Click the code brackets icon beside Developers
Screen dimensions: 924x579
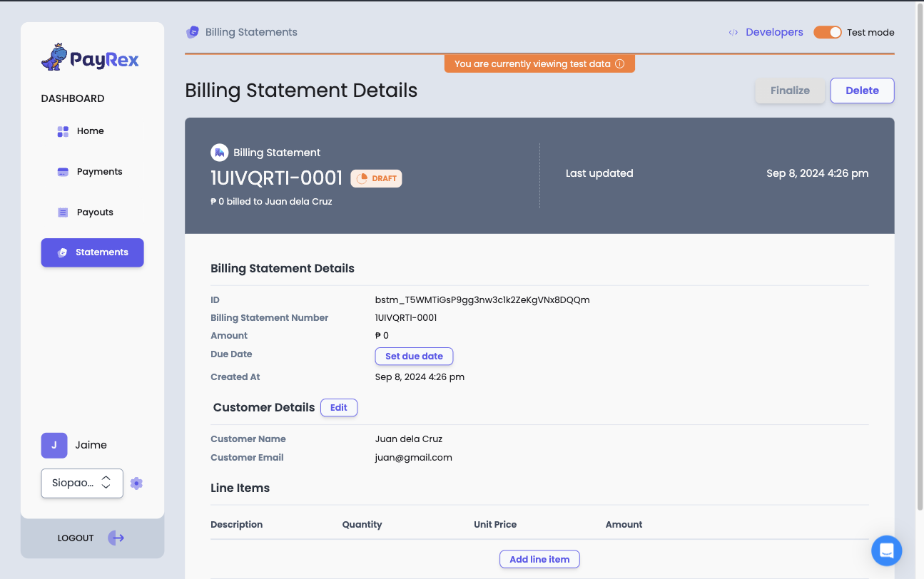733,31
